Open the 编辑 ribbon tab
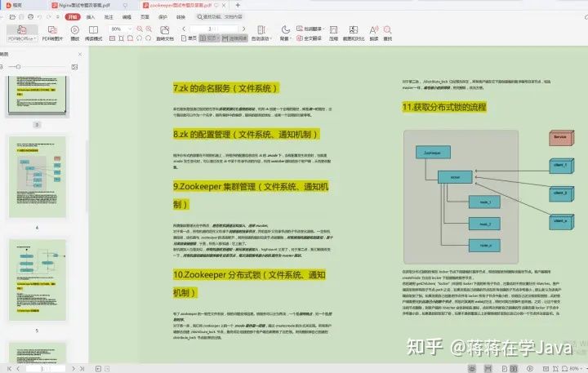588x373 pixels. (x=127, y=17)
